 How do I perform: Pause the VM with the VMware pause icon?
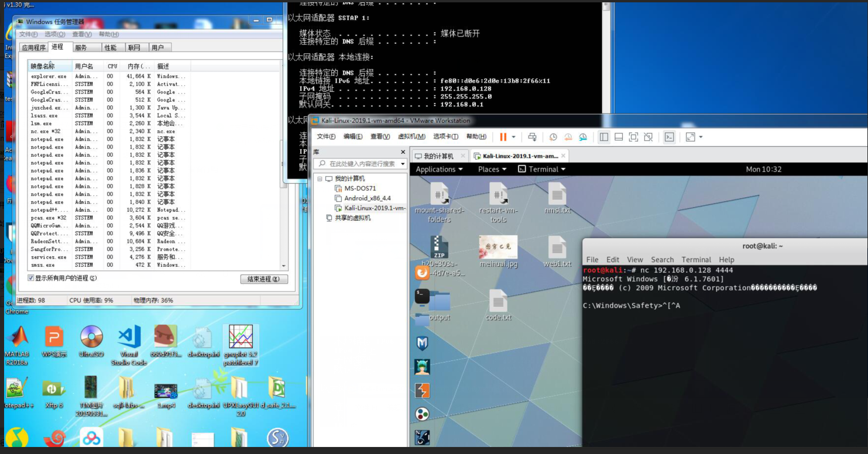tap(503, 137)
